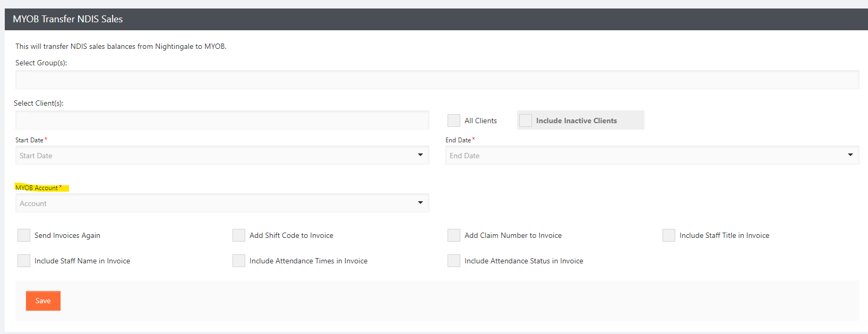The height and width of the screenshot is (334, 868).
Task: Click the Select Client(s) label
Action: pos(39,103)
